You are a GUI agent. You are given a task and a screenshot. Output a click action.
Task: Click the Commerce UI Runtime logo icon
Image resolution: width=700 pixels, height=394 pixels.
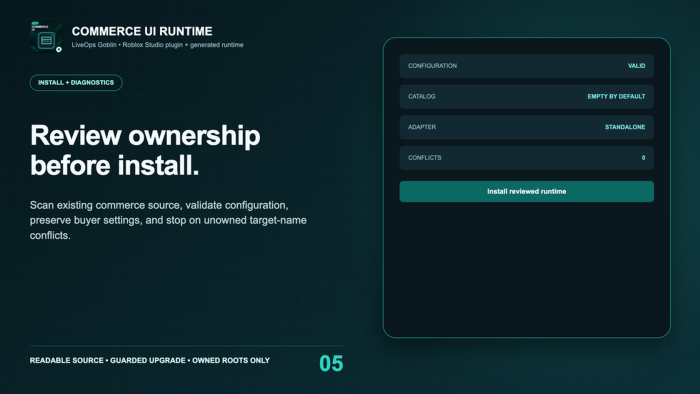pyautogui.click(x=46, y=37)
